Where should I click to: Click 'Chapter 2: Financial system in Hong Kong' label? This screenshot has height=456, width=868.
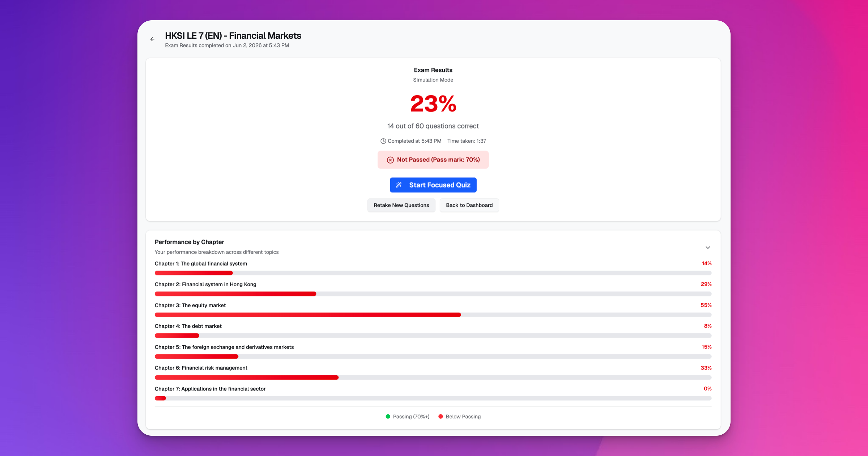pos(205,284)
